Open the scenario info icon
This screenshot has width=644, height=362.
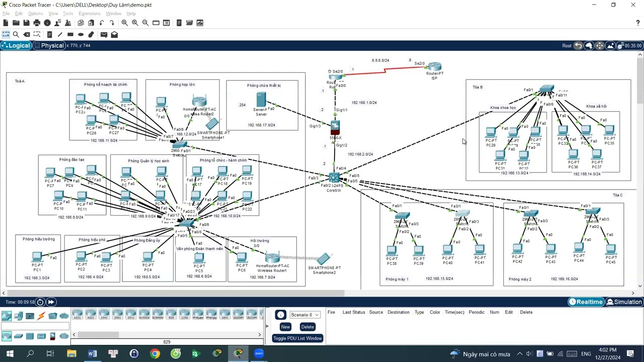click(x=281, y=315)
